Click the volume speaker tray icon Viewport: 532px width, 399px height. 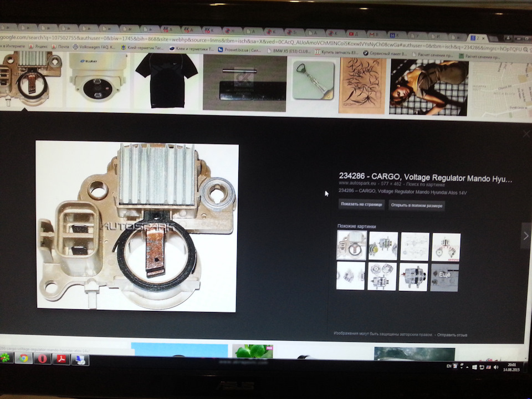click(496, 367)
